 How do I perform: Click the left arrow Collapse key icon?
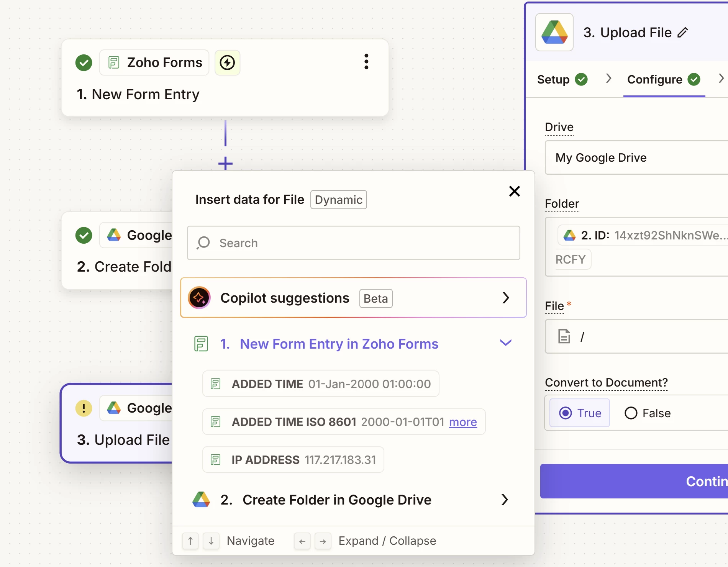pos(302,541)
